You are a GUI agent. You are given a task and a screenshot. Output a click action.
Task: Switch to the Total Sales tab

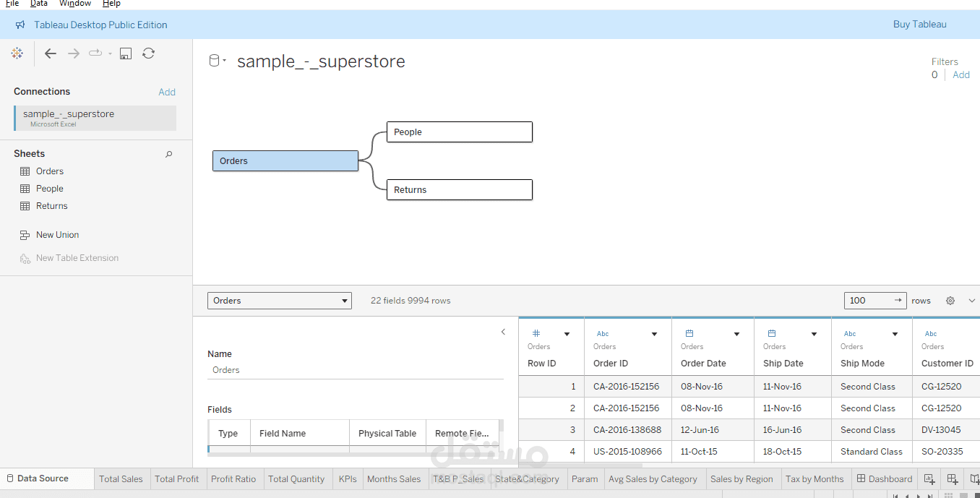[121, 478]
